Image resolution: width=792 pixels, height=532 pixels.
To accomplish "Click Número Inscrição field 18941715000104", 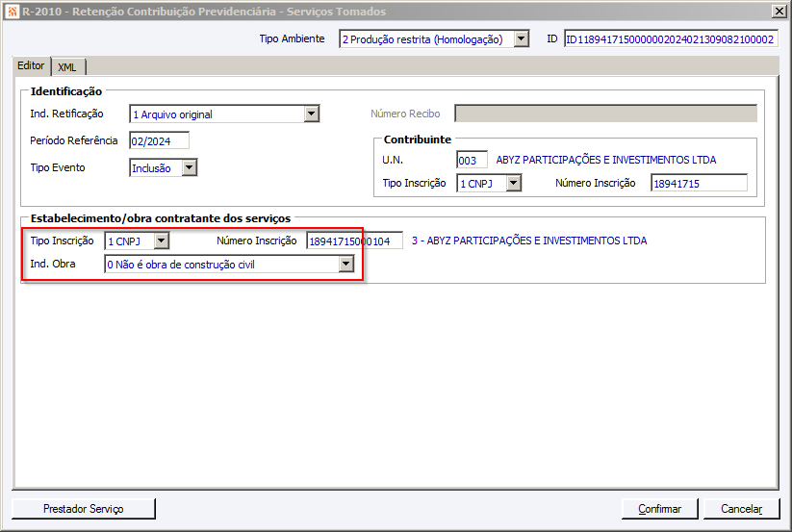I will [x=354, y=241].
